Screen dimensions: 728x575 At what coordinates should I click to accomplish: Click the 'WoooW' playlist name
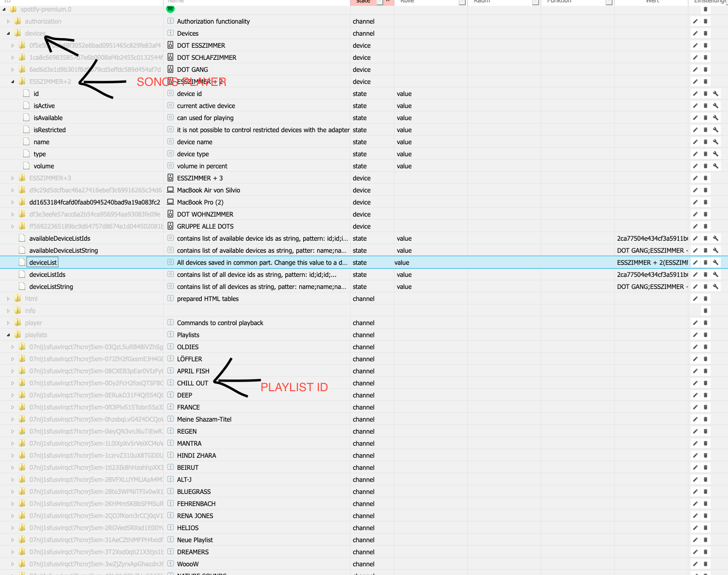188,564
